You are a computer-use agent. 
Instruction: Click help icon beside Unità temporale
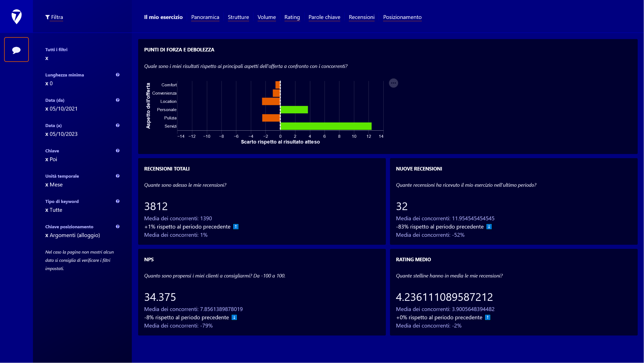[x=118, y=176]
